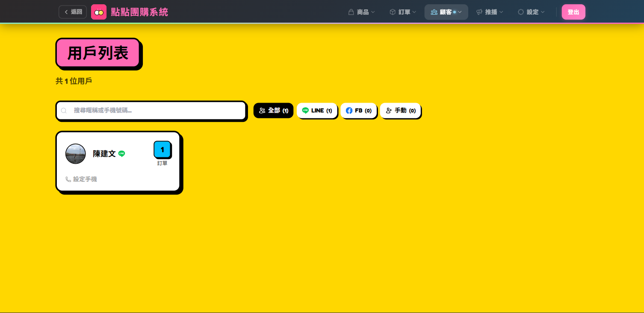The image size is (644, 313).
Task: Expand the 訂單 dropdown chevron
Action: tap(414, 12)
